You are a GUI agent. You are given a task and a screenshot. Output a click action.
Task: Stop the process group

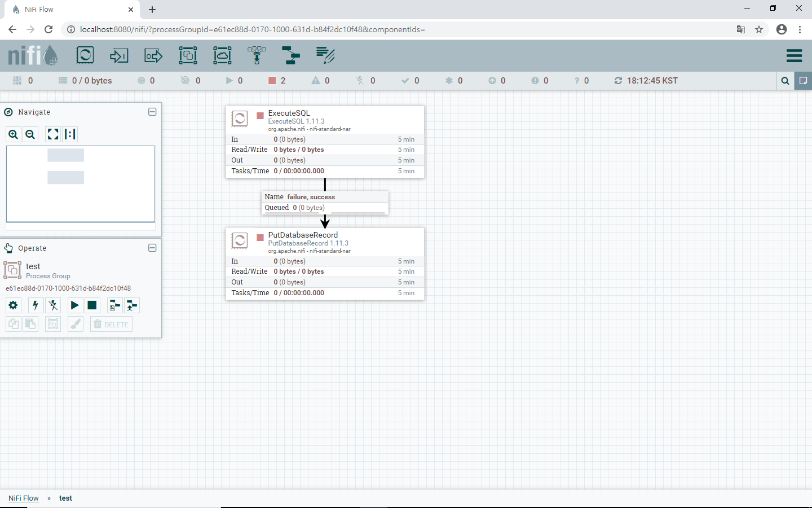[92, 305]
